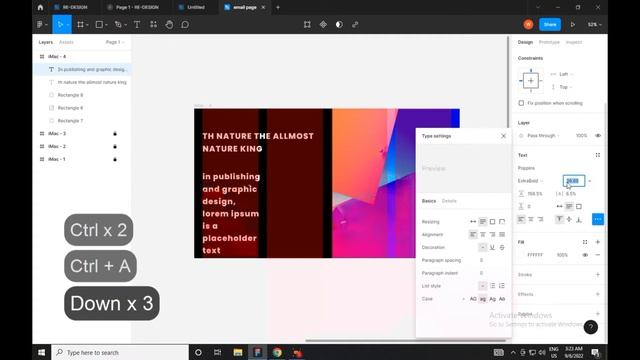Select title case Ag option
The height and width of the screenshot is (360, 640).
pos(493,299)
